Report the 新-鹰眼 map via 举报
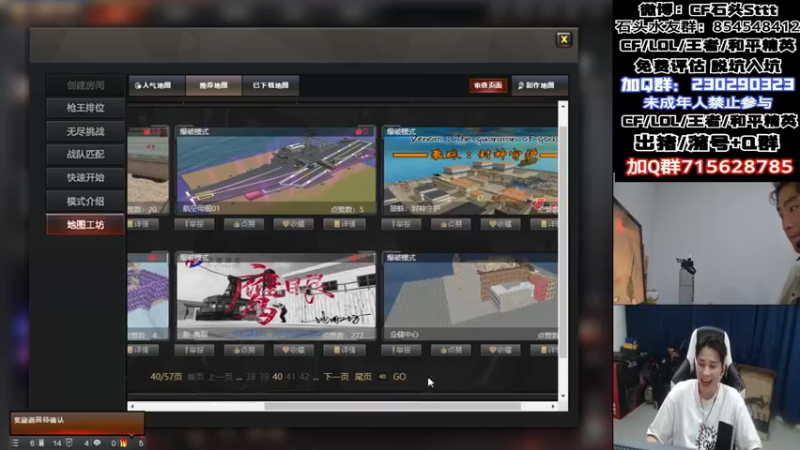This screenshot has width=800, height=450. pyautogui.click(x=194, y=350)
